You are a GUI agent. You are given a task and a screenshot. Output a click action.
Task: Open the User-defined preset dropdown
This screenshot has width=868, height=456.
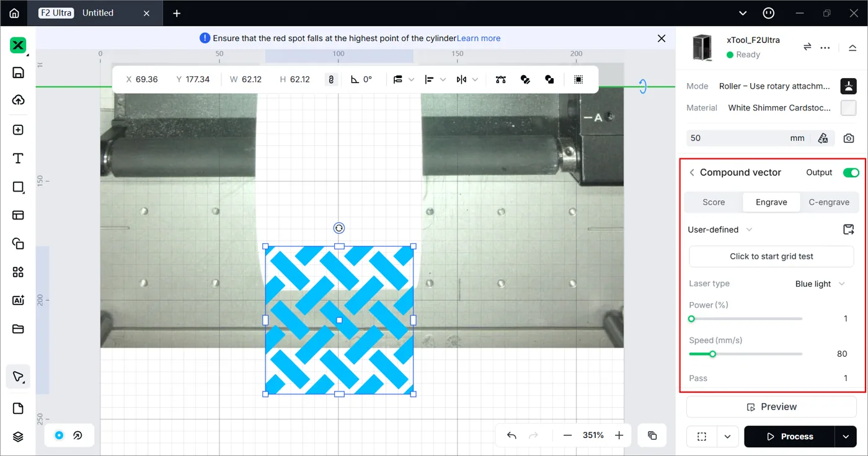[720, 230]
